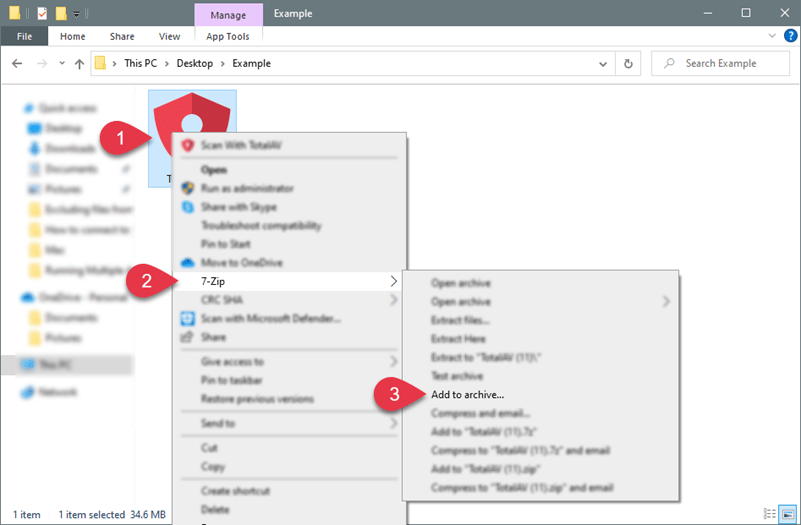Click the Properties quick access icon
The width and height of the screenshot is (801, 525).
(x=42, y=13)
